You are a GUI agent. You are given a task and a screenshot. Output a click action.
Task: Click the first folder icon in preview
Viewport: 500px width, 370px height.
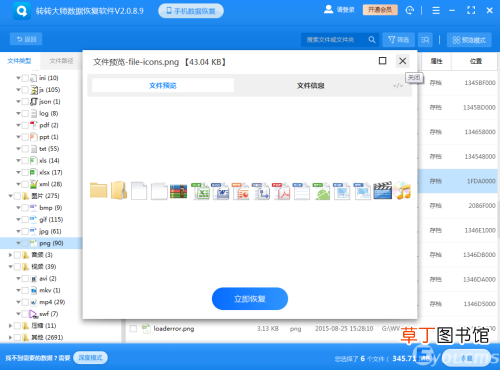click(99, 191)
